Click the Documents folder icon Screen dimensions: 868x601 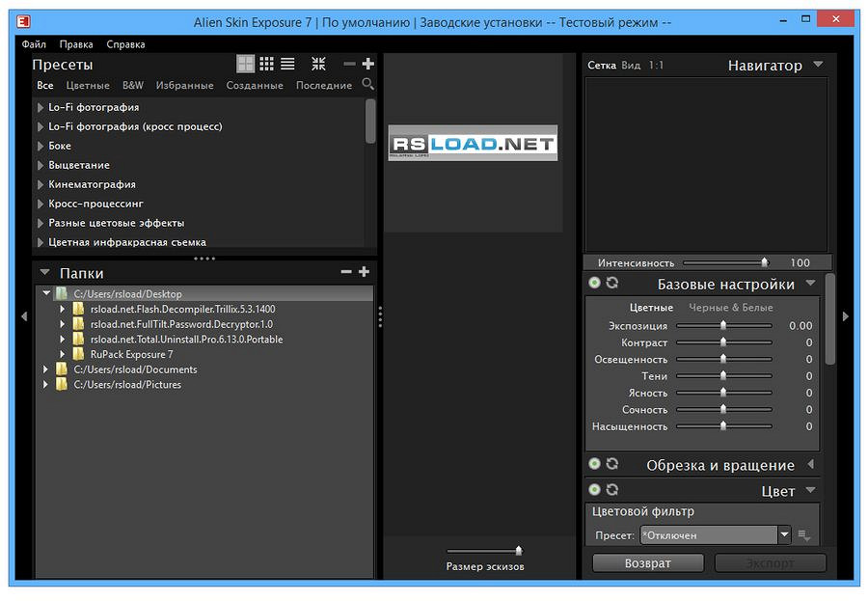62,369
